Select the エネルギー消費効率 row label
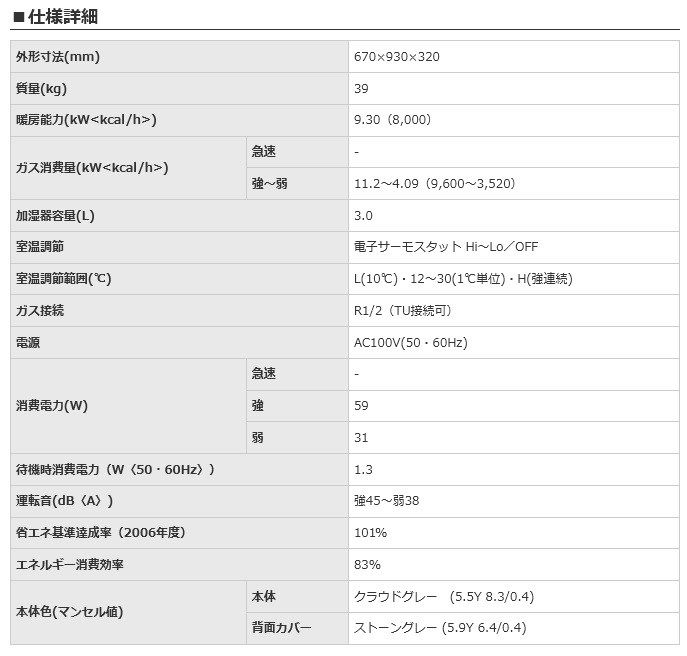Screen dimensions: 687x656 pyautogui.click(x=70, y=565)
